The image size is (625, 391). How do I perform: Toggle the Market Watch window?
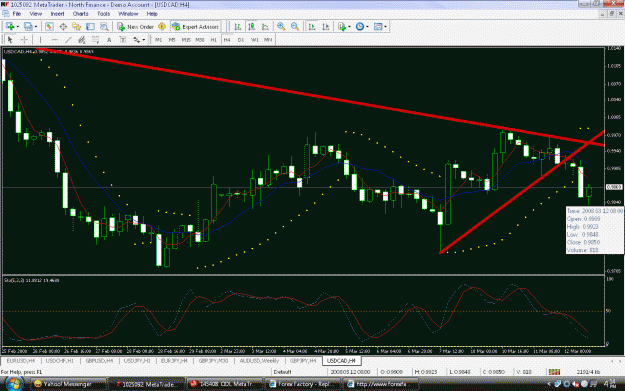point(49,27)
